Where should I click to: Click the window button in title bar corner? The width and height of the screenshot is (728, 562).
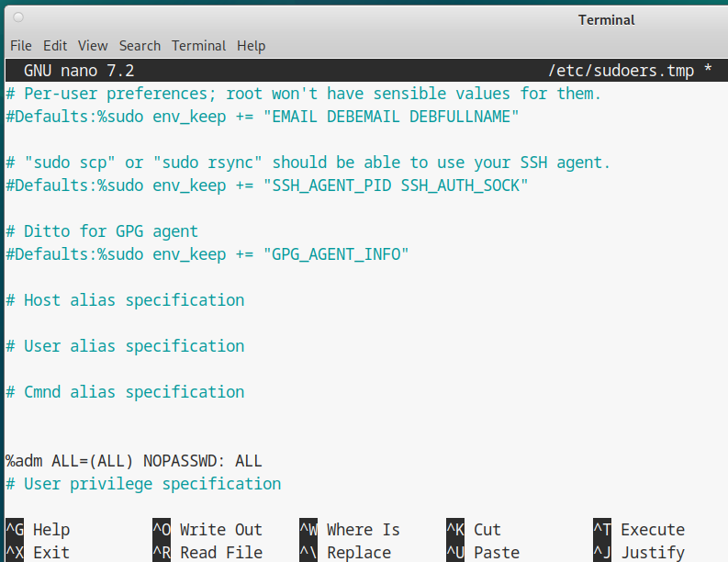tap(19, 17)
